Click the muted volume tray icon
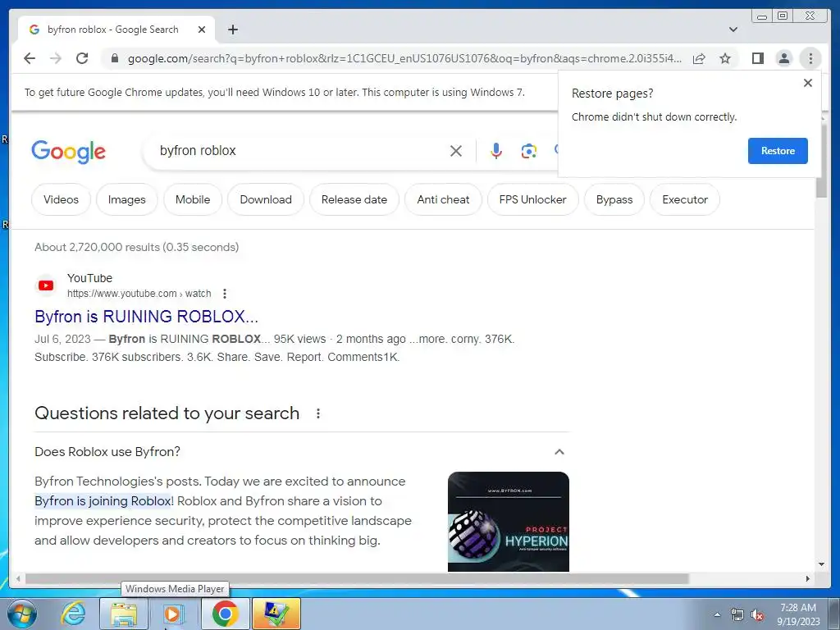The width and height of the screenshot is (840, 630). click(x=757, y=615)
